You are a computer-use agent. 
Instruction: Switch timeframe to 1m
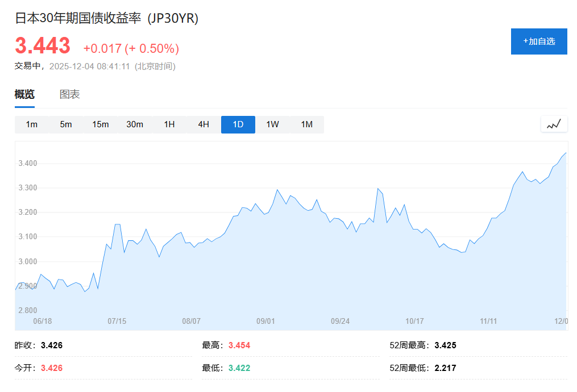(x=31, y=124)
